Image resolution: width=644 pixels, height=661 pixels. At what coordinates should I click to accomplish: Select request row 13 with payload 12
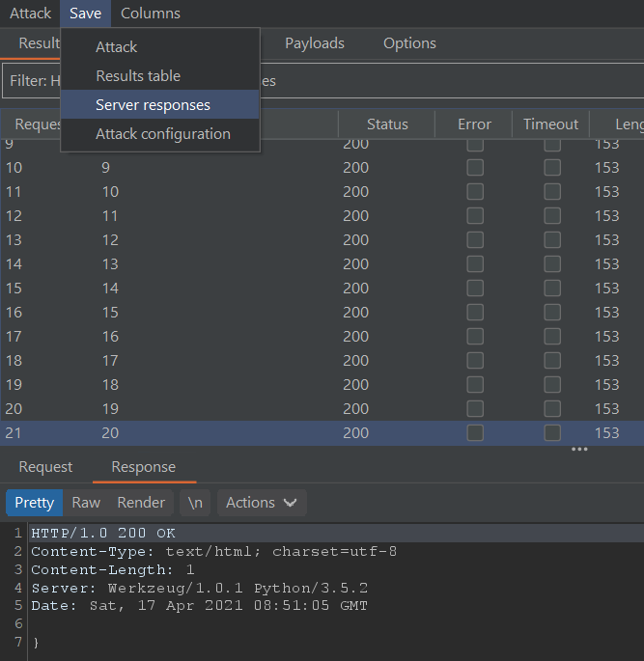tap(322, 240)
